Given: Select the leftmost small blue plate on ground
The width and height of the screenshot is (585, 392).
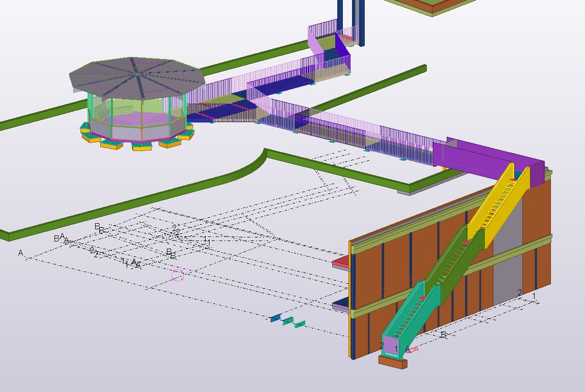Looking at the screenshot, I should pyautogui.click(x=275, y=318).
